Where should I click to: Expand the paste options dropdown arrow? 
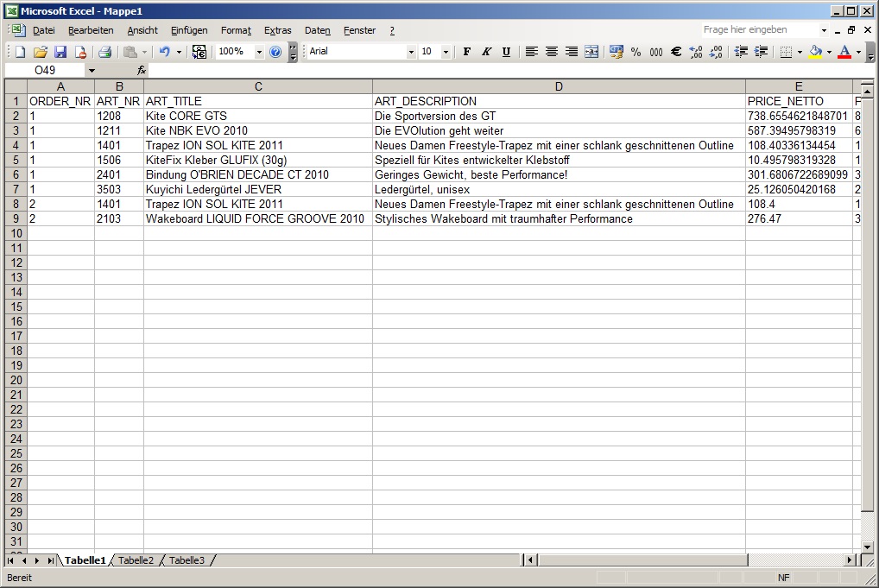[144, 52]
